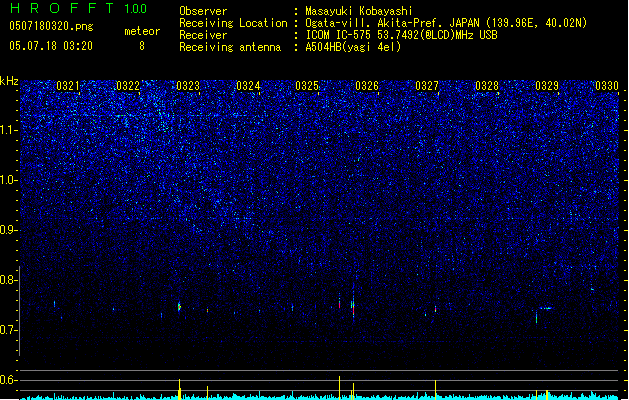Viewport: 629px width, 400px height.
Task: Click the 0324 time marker
Action: (248, 86)
